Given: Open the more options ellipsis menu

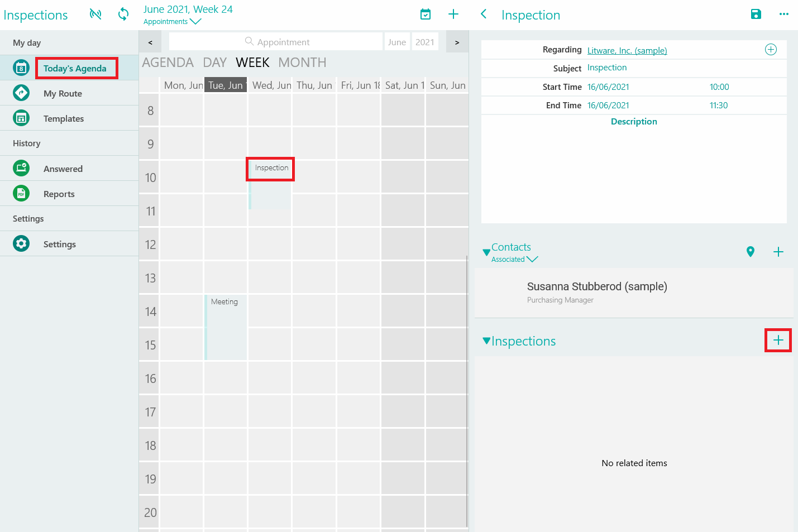Looking at the screenshot, I should point(784,15).
